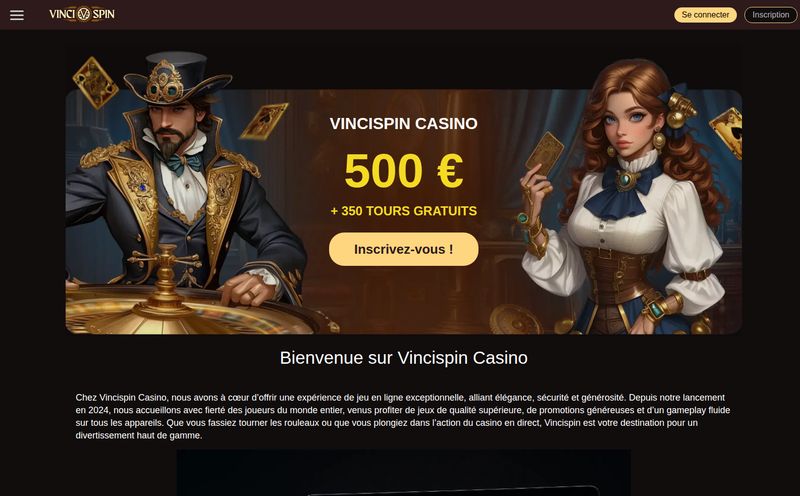
Task: Click the + 350 TOURS GRATUITS text
Action: (404, 211)
